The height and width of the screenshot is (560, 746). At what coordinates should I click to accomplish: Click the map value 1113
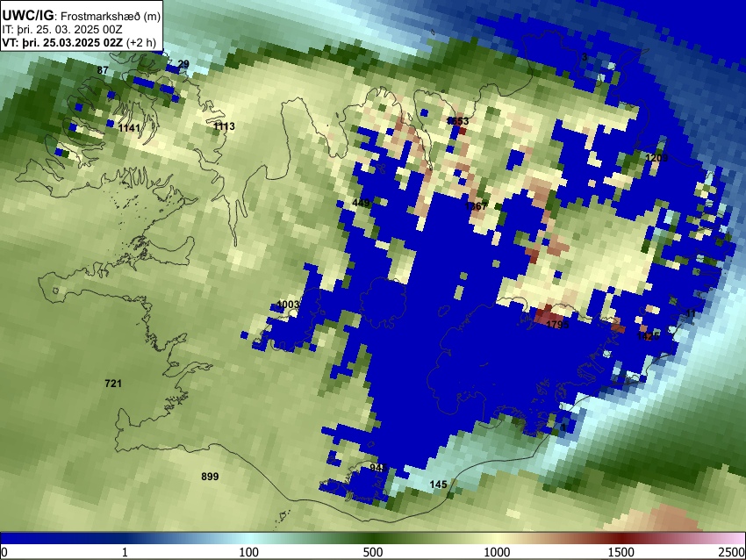pyautogui.click(x=224, y=126)
